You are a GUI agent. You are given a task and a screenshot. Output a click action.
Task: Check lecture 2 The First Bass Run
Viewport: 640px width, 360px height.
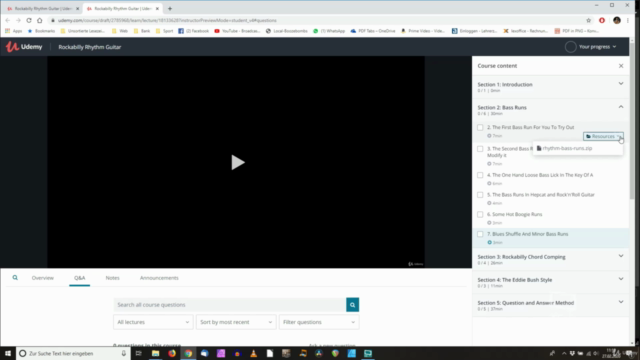pos(480,127)
